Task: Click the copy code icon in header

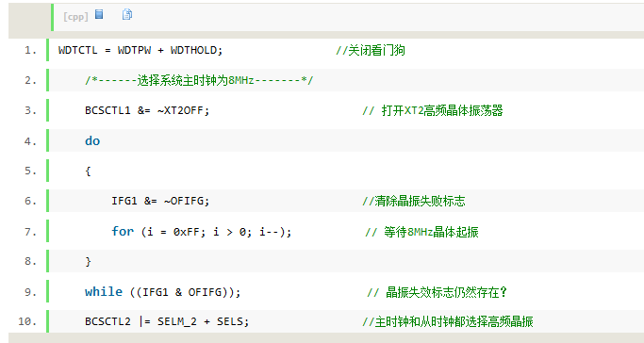Action: [127, 14]
